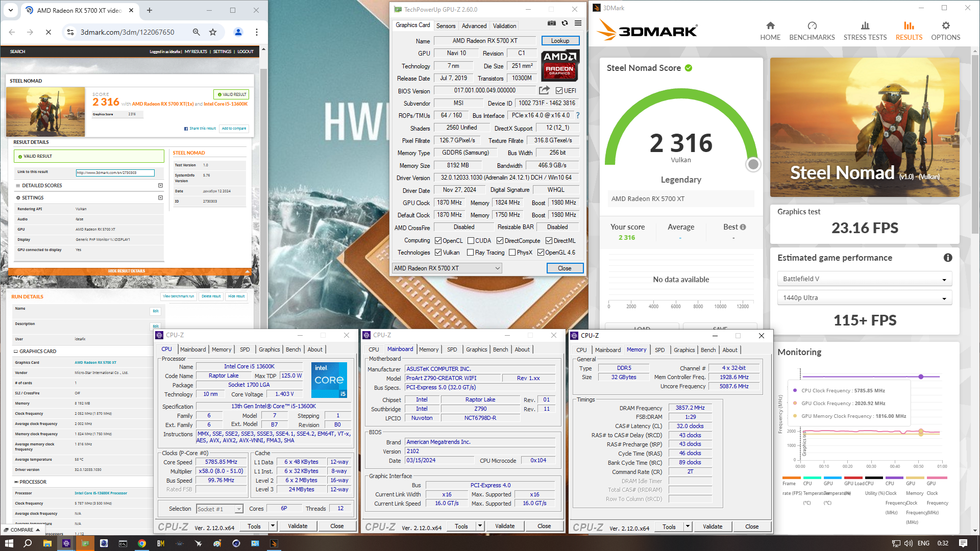
Task: Open the BM app on the taskbar
Action: 161,543
